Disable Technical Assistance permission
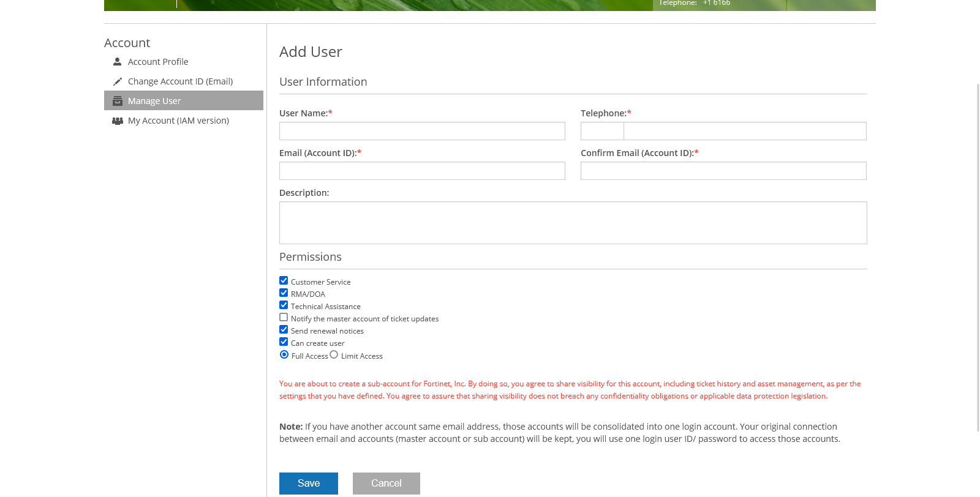The height and width of the screenshot is (497, 980). [284, 305]
